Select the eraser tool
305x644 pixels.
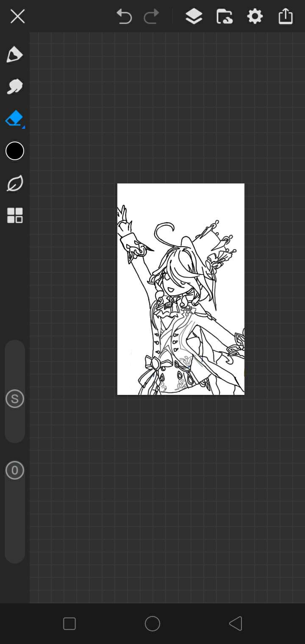tap(14, 119)
